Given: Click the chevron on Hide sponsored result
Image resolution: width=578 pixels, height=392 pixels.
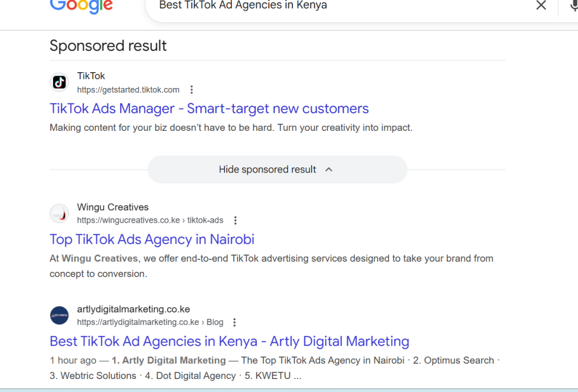Looking at the screenshot, I should click(329, 170).
